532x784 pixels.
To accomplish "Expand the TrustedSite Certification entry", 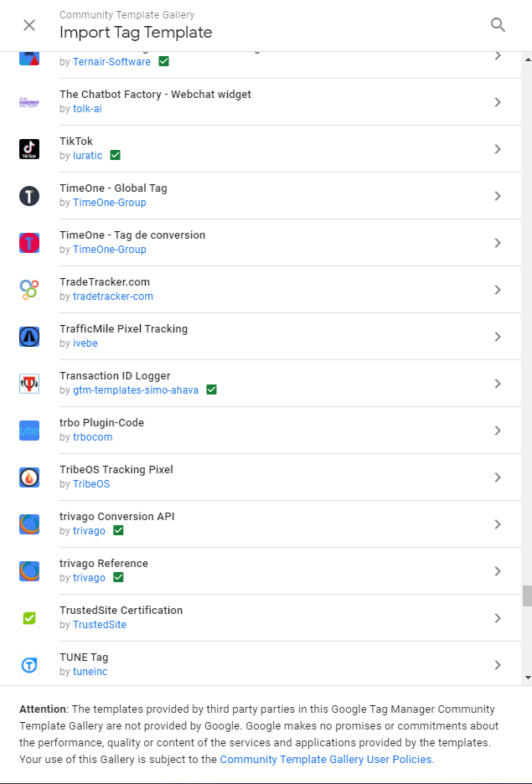I will point(499,617).
